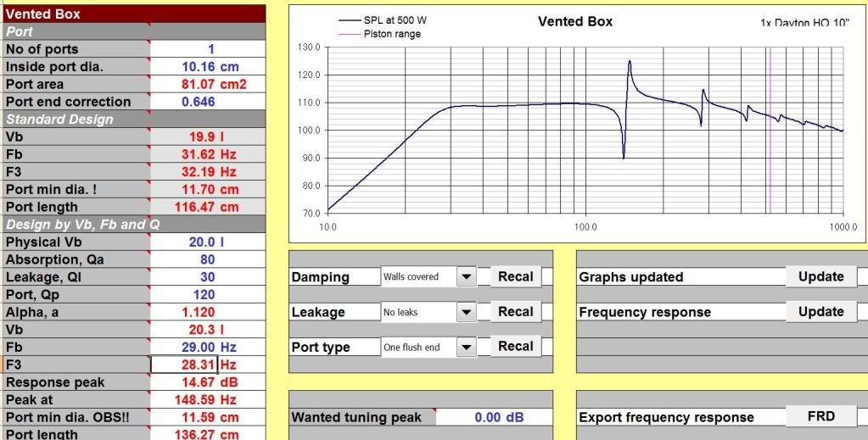The height and width of the screenshot is (440, 868).
Task: Select the Physical Vb 20.0 l cell
Action: pyautogui.click(x=208, y=242)
